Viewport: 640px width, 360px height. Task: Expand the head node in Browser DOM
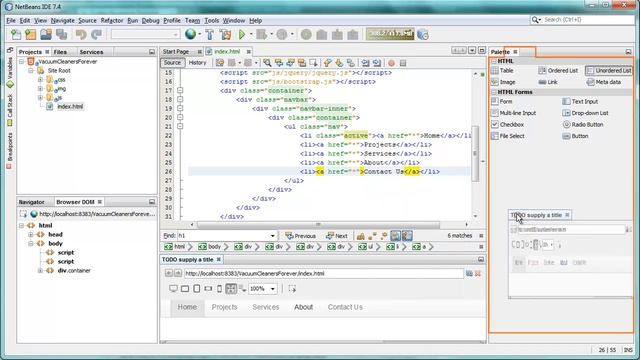click(31, 235)
